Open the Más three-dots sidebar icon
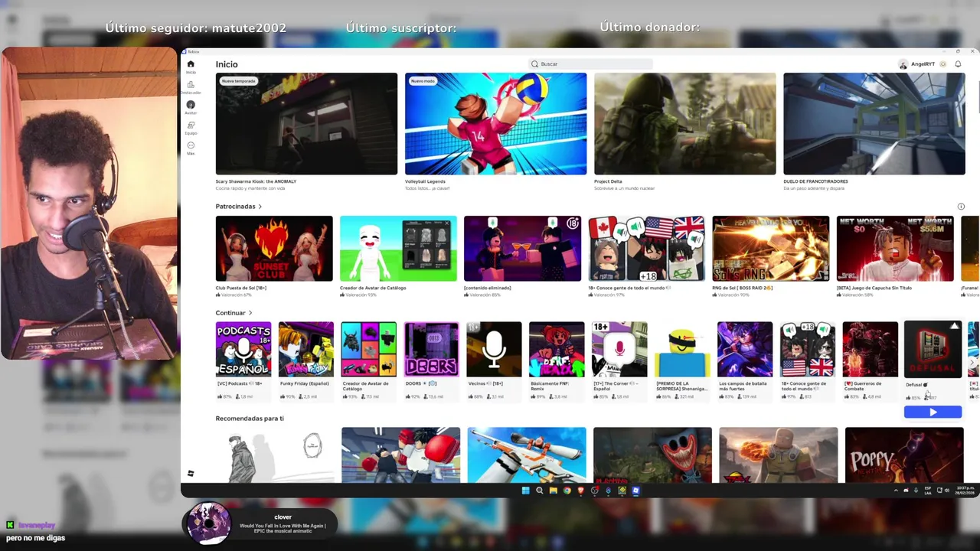Viewport: 980px width, 551px height. pos(191,147)
